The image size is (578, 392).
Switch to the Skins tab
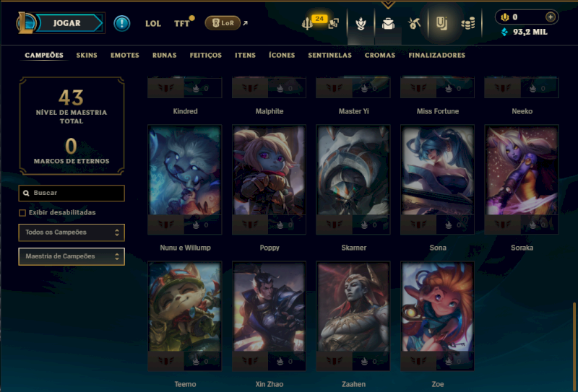pos(87,56)
